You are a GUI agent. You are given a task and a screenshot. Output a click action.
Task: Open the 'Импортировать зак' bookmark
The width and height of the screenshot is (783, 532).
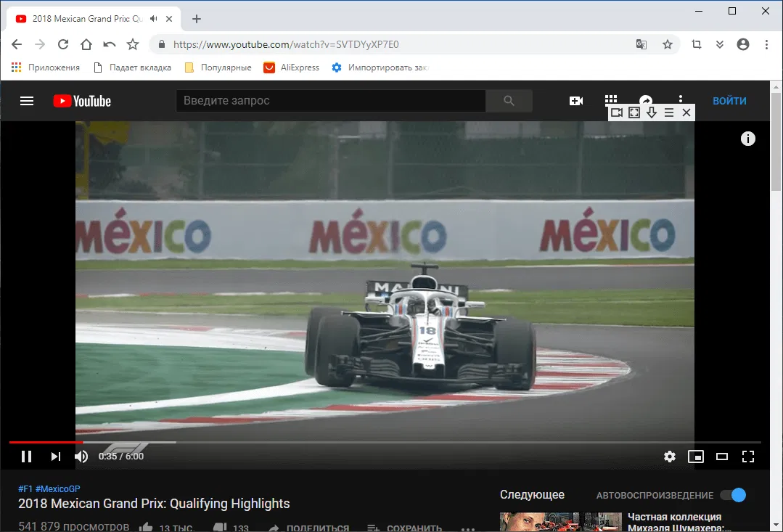coord(380,67)
